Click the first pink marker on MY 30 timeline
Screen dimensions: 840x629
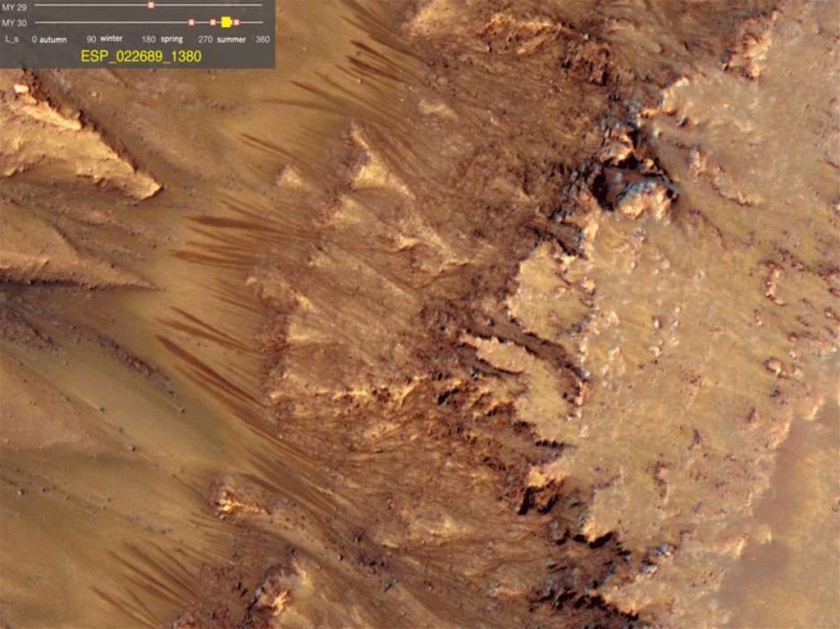click(x=191, y=22)
